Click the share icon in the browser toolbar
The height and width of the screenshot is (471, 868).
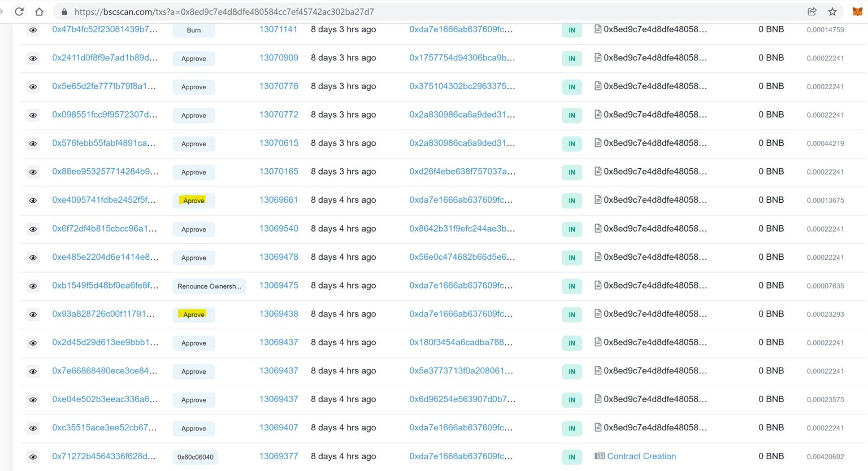tap(812, 11)
